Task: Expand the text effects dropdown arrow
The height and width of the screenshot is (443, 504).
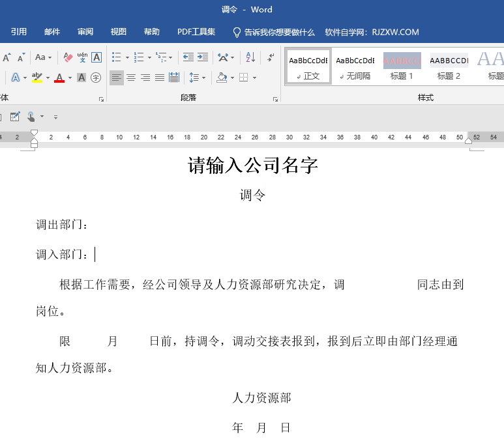Action: 25,78
